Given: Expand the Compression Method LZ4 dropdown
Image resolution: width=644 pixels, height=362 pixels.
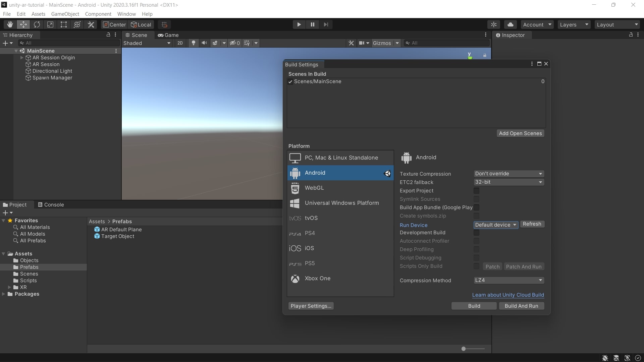Looking at the screenshot, I should coord(508,280).
